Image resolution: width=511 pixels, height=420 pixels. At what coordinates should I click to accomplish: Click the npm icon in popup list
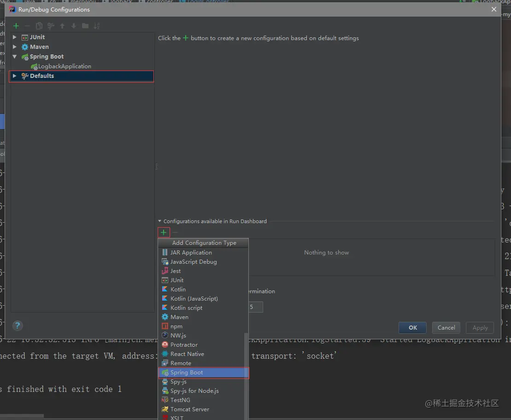click(x=165, y=326)
